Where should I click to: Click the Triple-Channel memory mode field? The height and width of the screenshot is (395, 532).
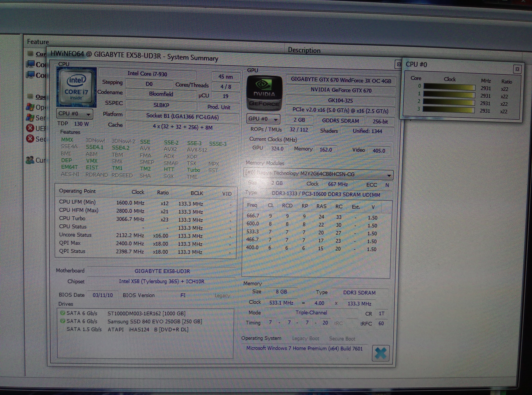point(311,312)
